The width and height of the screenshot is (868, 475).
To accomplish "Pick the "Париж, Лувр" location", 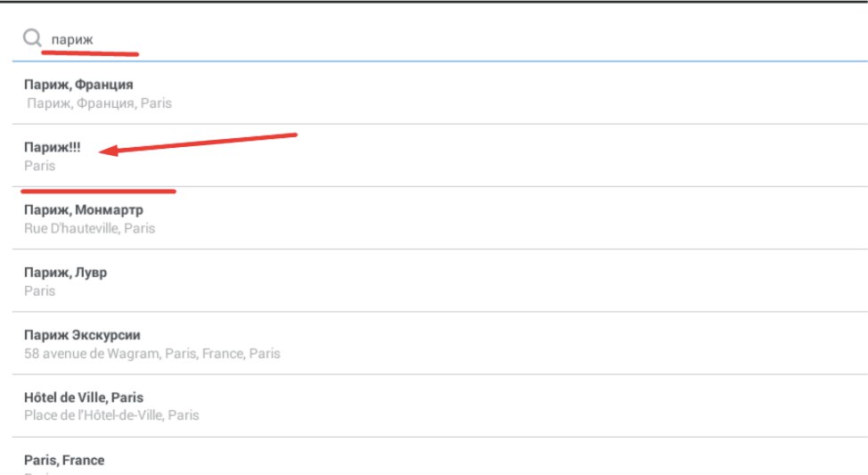I will click(65, 273).
